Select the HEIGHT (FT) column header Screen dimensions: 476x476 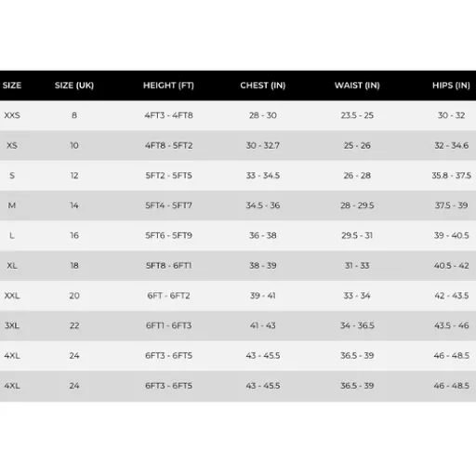click(168, 86)
